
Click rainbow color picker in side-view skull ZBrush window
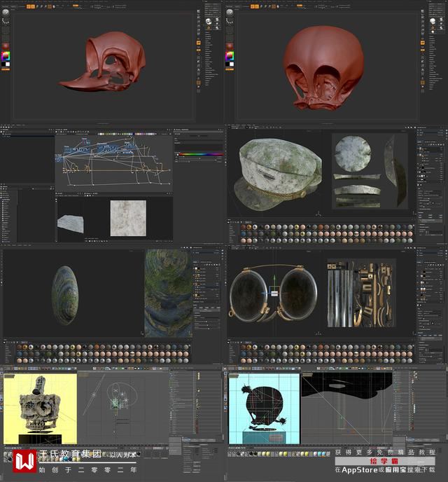6,56
